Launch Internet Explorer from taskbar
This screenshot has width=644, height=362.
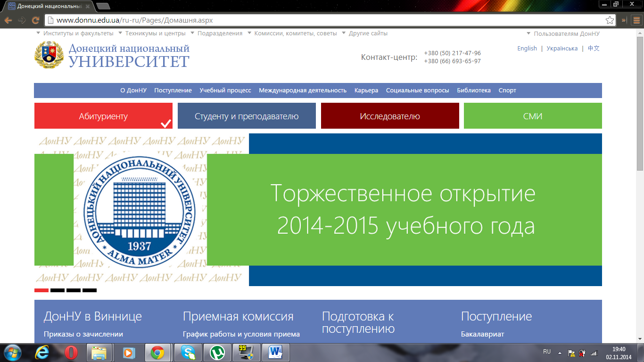click(x=43, y=353)
